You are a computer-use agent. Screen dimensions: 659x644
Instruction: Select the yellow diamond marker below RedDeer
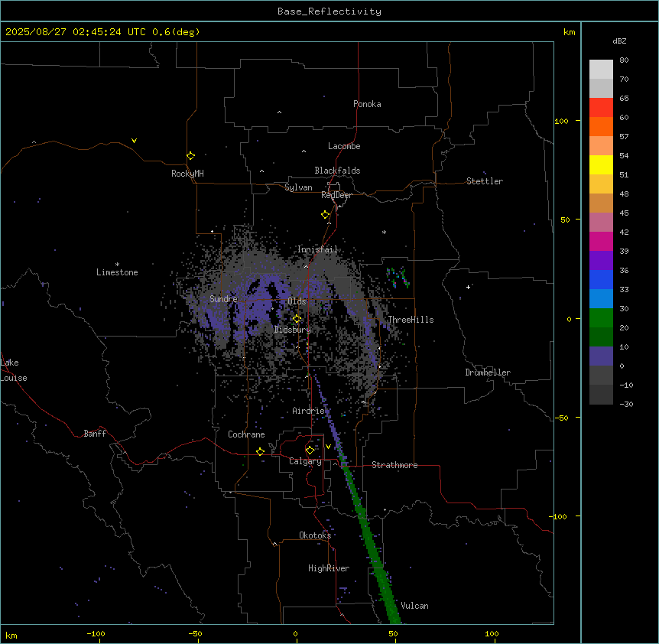(x=326, y=215)
